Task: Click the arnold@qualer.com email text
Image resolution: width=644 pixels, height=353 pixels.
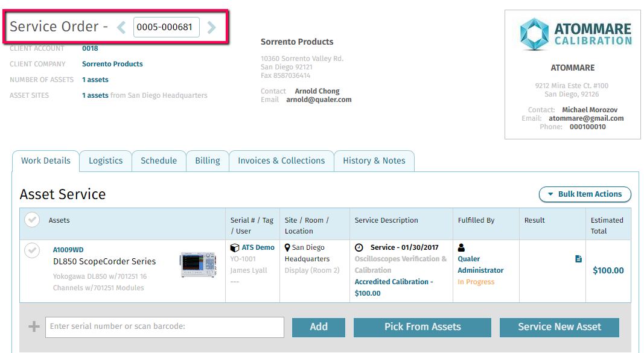Action: (319, 100)
